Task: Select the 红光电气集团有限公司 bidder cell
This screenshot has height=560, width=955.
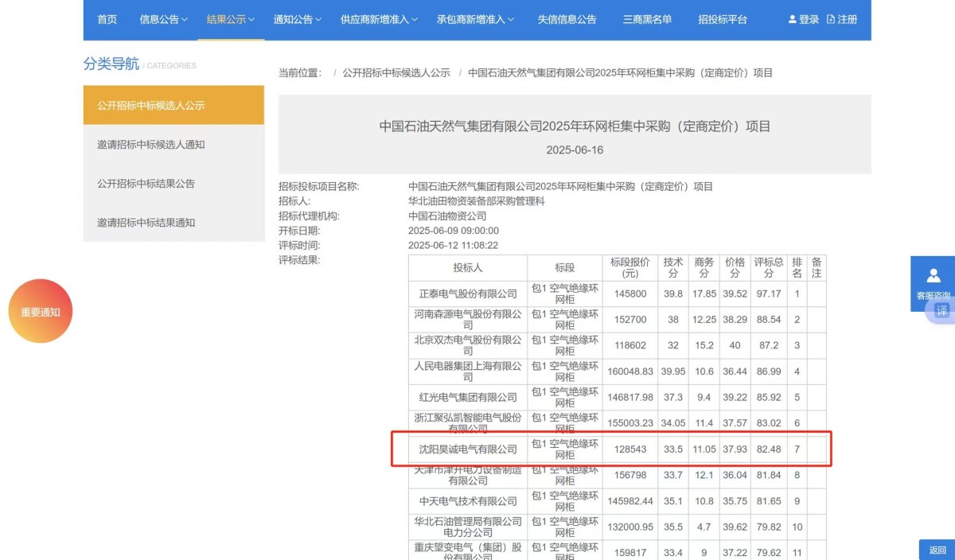Action: point(468,397)
